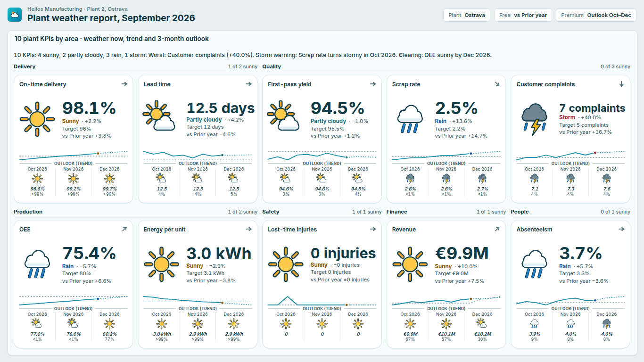
Task: Open the Plant Ostrava selector
Action: [467, 15]
